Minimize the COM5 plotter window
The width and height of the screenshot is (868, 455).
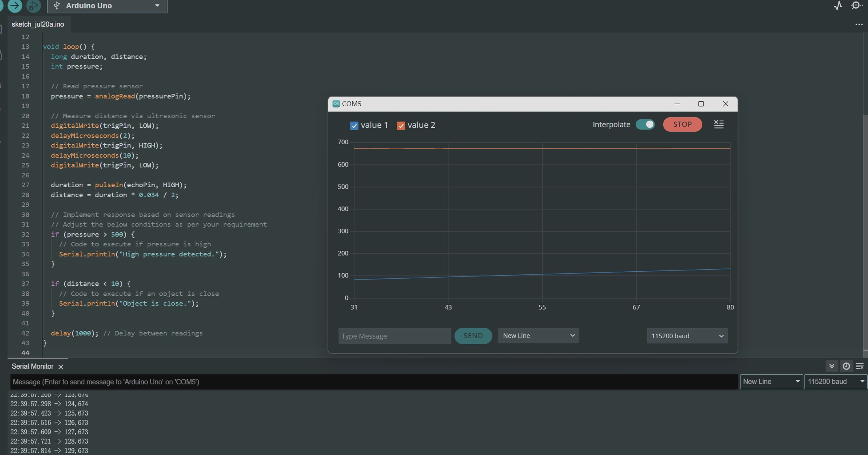click(677, 104)
